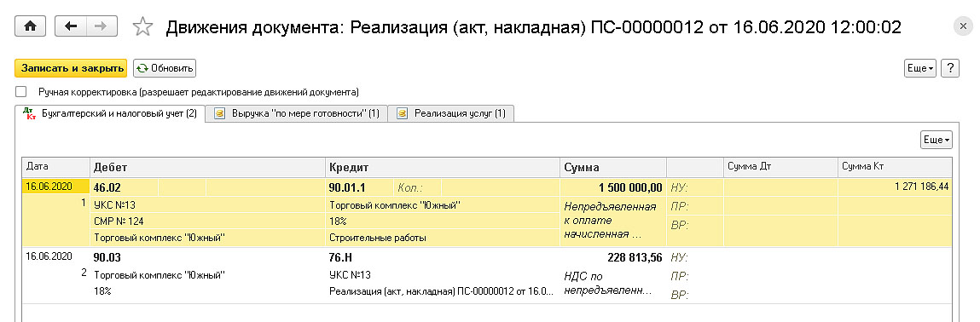Switch to Реализация услуг tab

451,113
